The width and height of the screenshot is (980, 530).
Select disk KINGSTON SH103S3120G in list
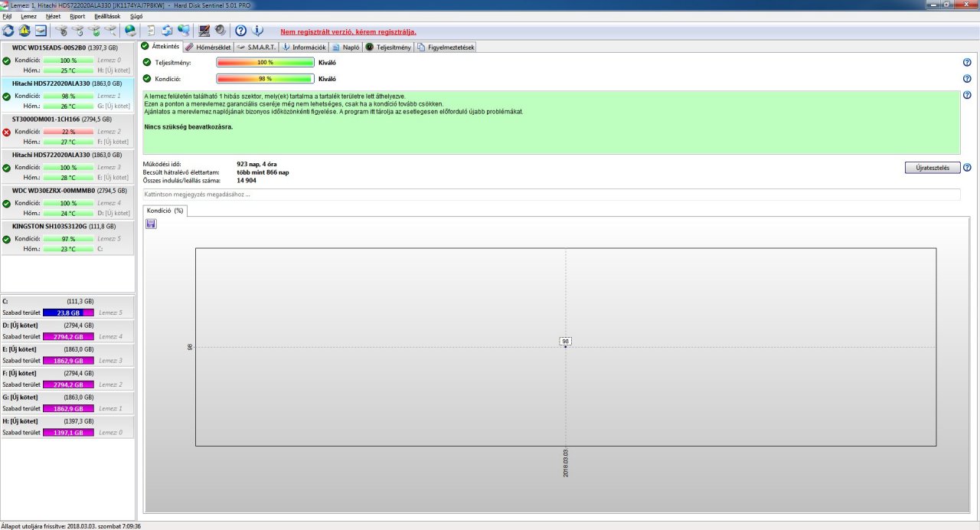(x=67, y=238)
